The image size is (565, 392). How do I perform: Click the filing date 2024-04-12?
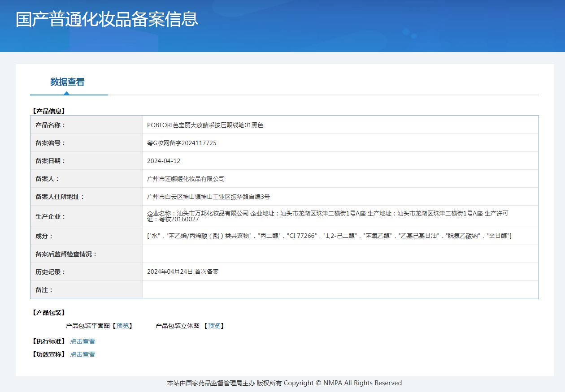click(164, 161)
